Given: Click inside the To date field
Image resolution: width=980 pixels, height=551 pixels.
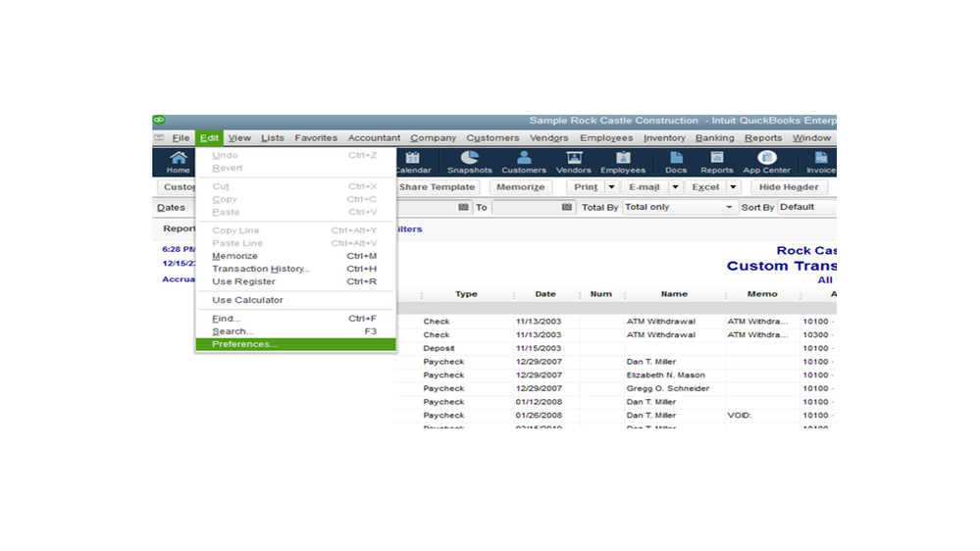Looking at the screenshot, I should [x=526, y=207].
